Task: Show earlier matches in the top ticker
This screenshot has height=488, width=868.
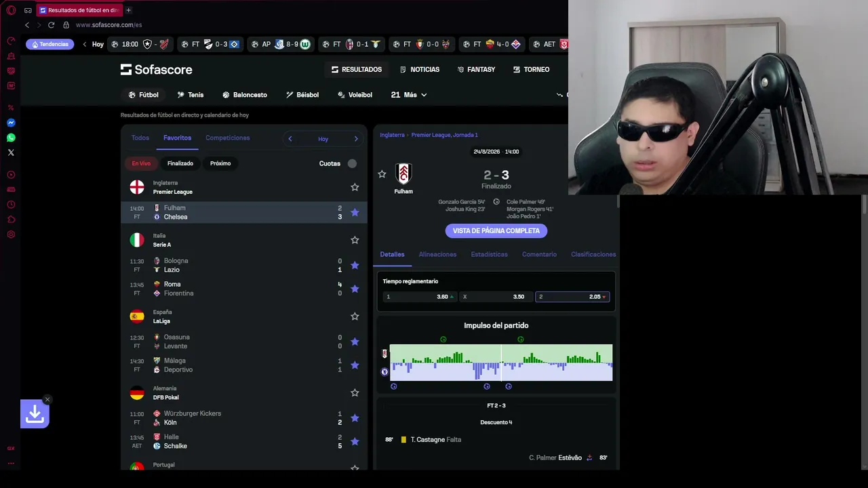Action: [85, 44]
